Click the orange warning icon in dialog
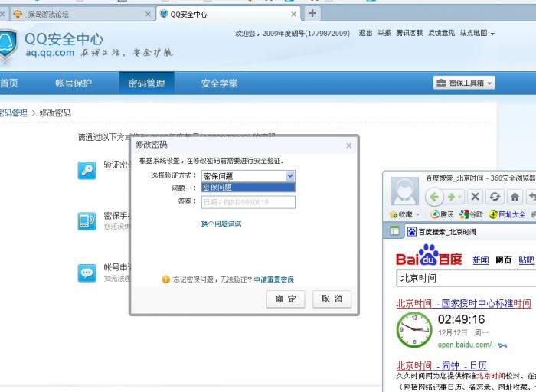The width and height of the screenshot is (536, 392). pos(166,279)
